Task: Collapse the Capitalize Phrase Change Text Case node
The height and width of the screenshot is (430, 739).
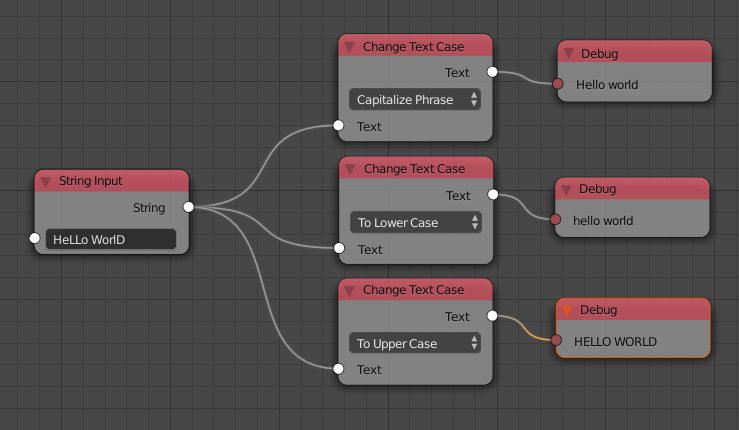Action: [349, 47]
